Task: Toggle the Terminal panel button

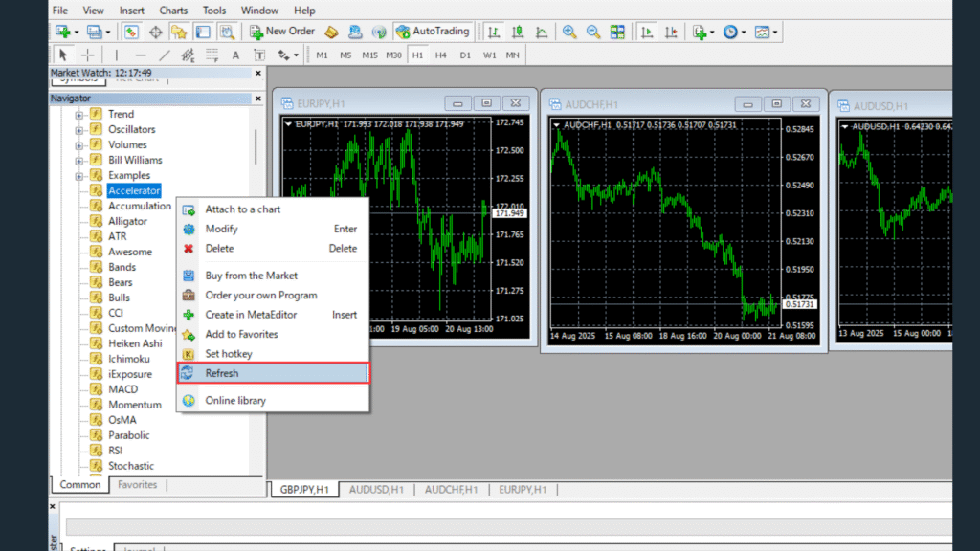Action: [x=203, y=32]
